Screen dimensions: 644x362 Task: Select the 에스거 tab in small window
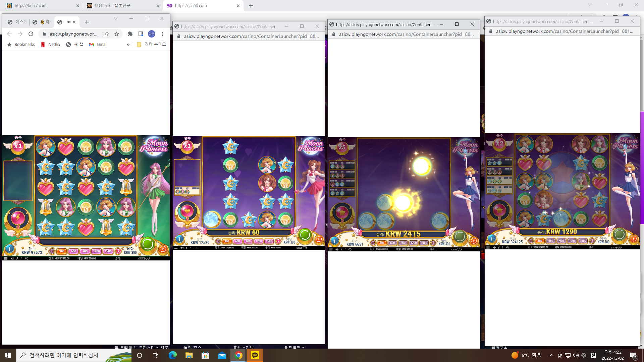coord(17,22)
